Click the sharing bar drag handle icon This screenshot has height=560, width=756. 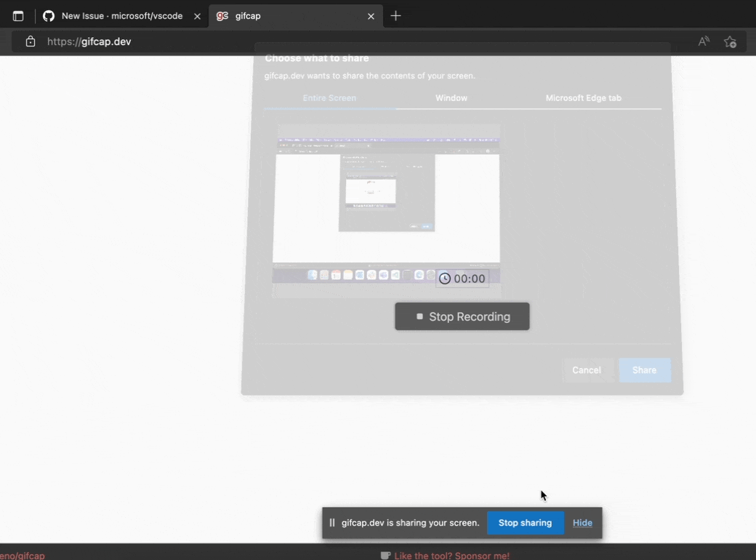tap(332, 523)
